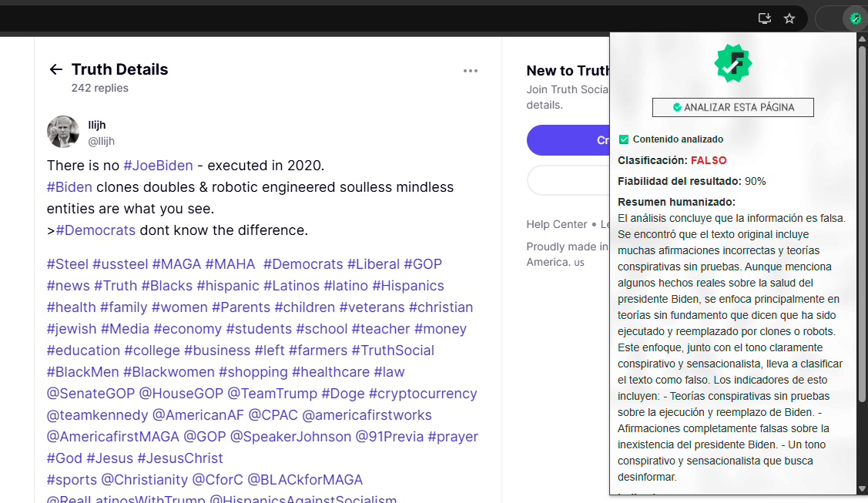Click the @teamkennedy mention

pyautogui.click(x=97, y=415)
